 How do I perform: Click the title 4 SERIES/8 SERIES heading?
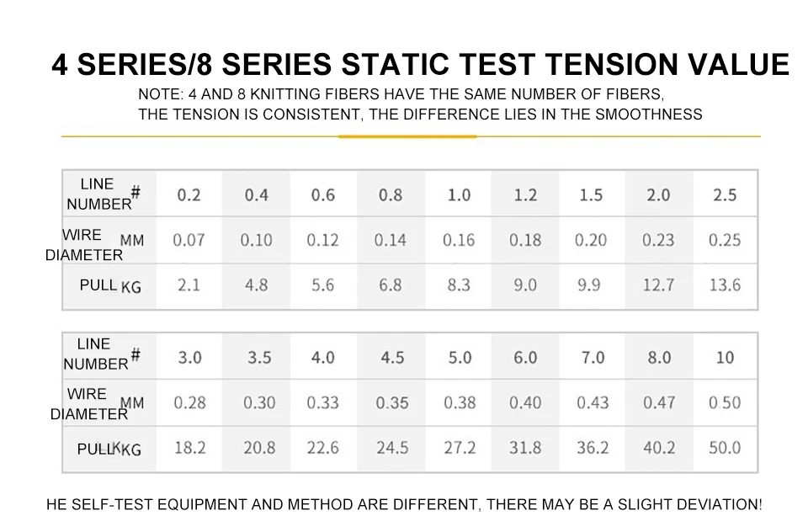(420, 65)
